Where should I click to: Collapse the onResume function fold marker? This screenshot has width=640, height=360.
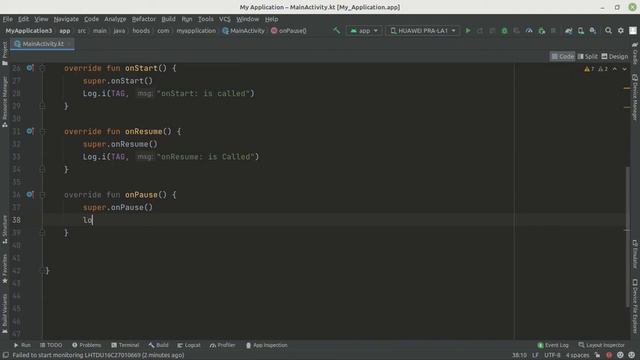pyautogui.click(x=42, y=131)
